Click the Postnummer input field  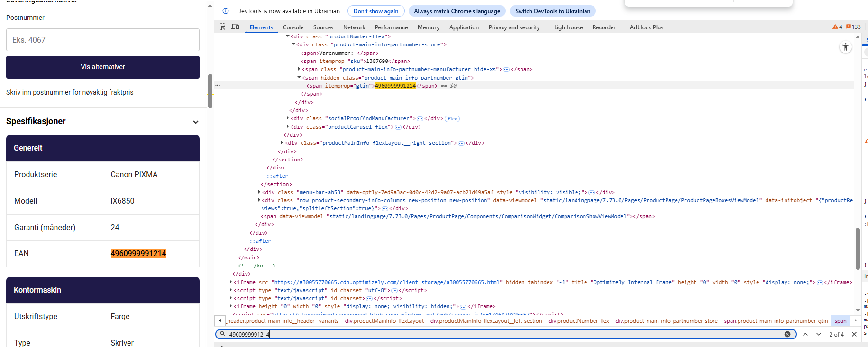point(103,40)
